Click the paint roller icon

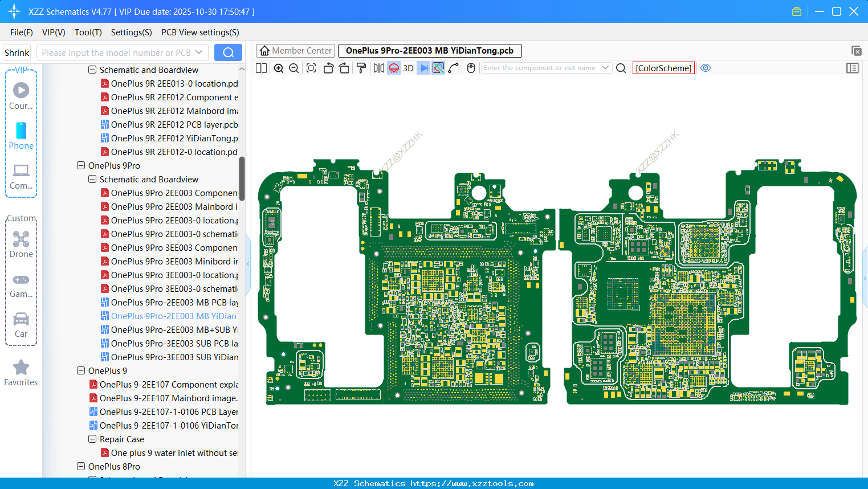tap(361, 68)
